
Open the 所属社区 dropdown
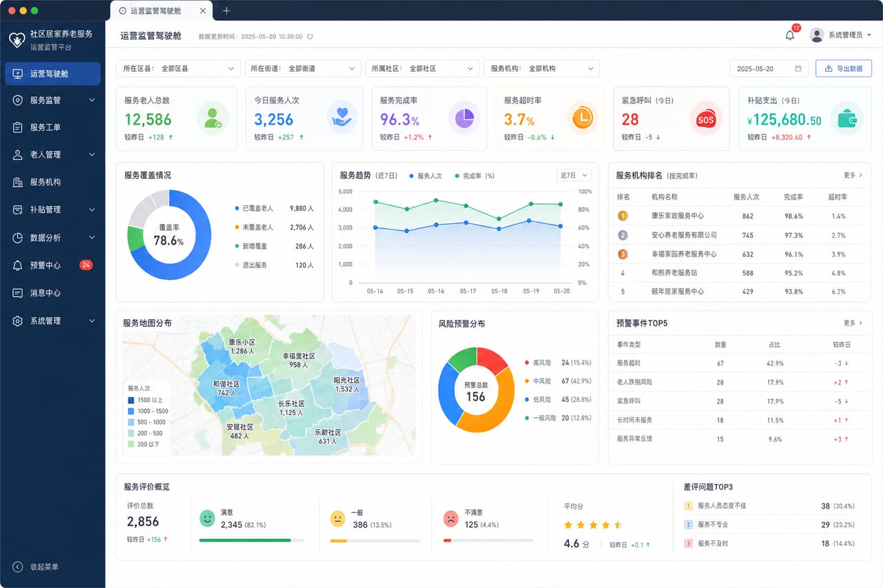[422, 69]
